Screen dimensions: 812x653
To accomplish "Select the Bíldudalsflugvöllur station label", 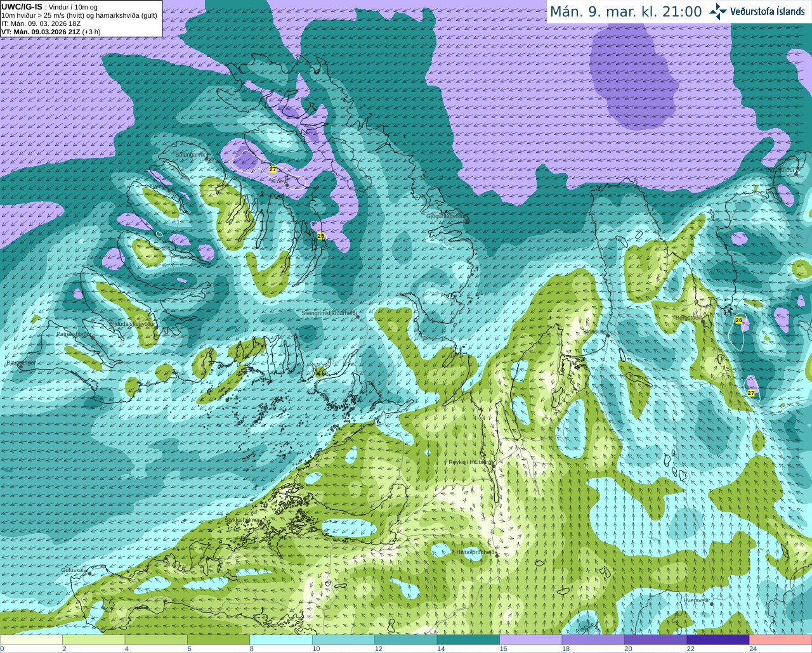I will 132,323.
